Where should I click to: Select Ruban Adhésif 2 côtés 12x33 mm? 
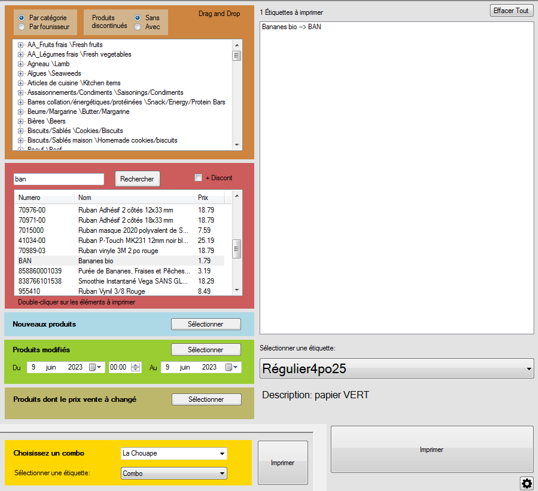pyautogui.click(x=120, y=210)
